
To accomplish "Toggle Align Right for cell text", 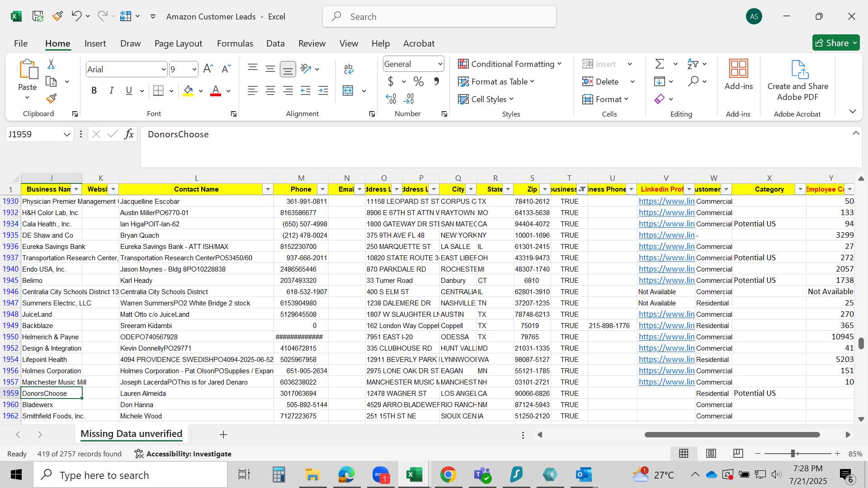I will (288, 91).
